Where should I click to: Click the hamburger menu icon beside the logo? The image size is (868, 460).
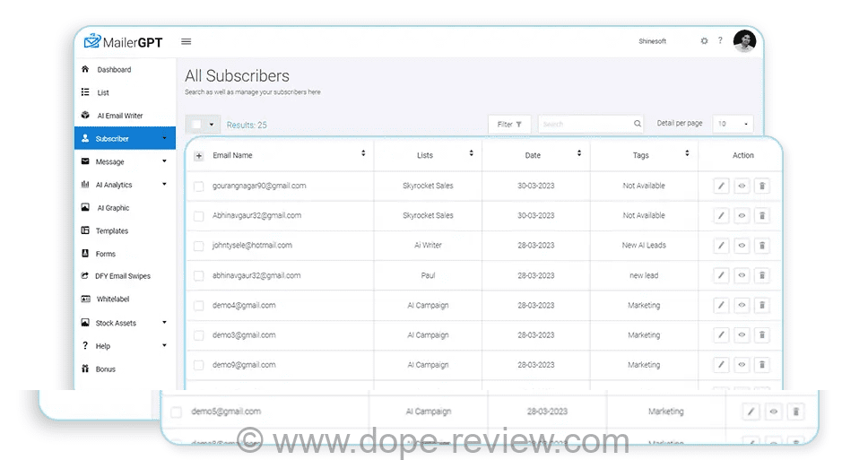click(x=186, y=41)
